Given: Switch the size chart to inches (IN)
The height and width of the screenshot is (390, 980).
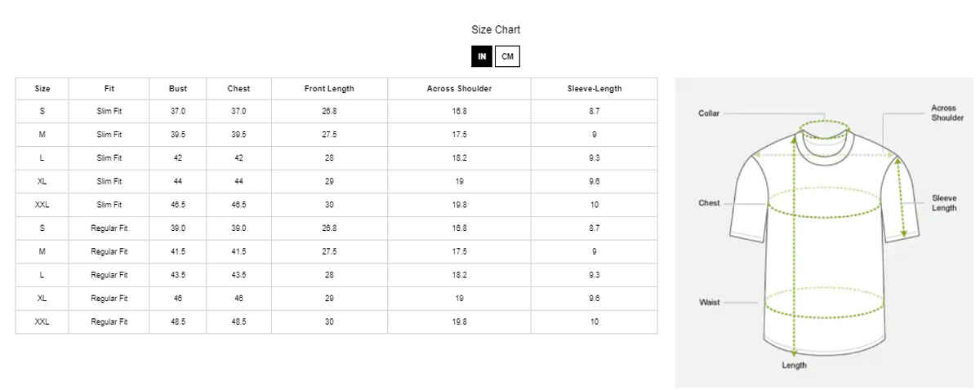Looking at the screenshot, I should coord(482,56).
